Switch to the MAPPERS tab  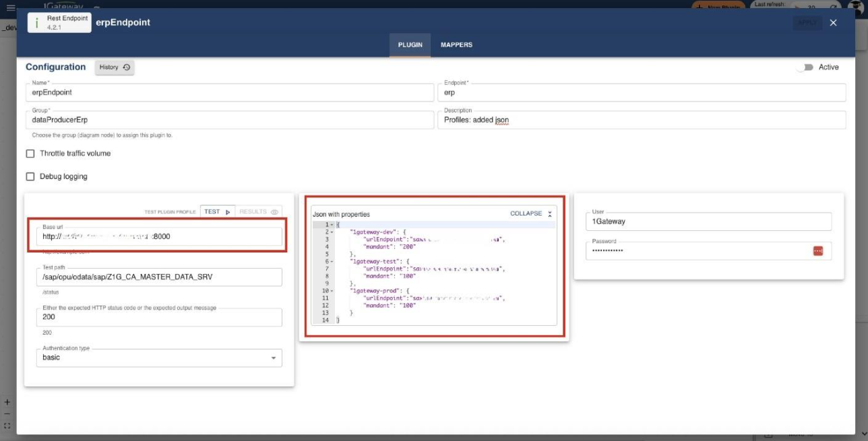(456, 44)
